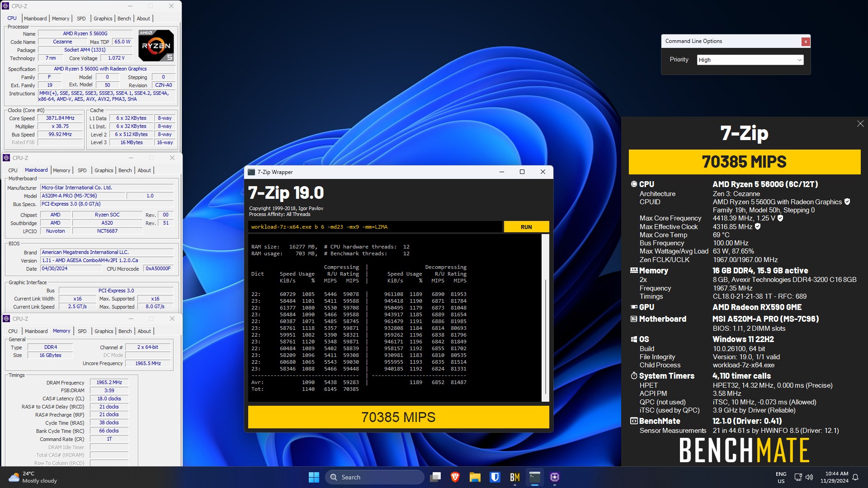Screen dimensions: 868x488
Task: Minimize the 7-Zip Wrapper window
Action: 501,172
